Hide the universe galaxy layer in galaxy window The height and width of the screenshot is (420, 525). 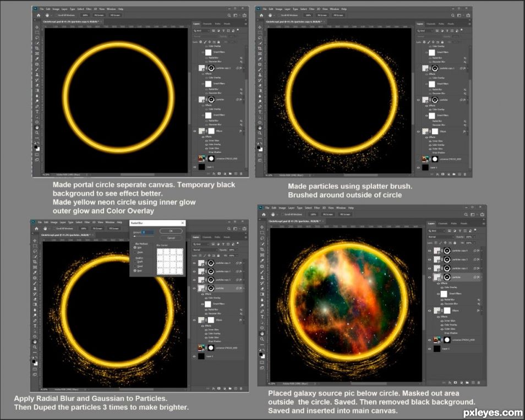coord(429,340)
